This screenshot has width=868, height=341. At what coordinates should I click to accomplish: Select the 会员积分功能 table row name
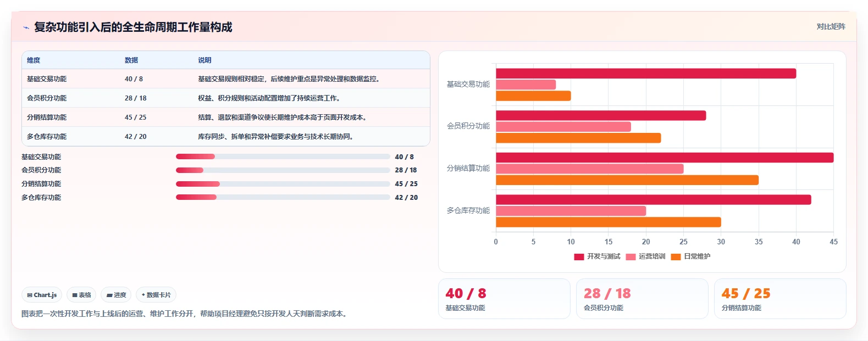(47, 98)
